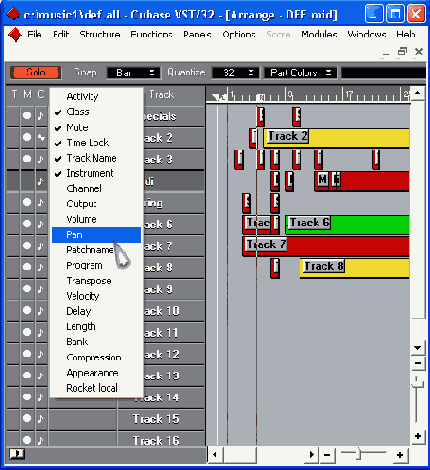430x470 pixels.
Task: Click horizontal zoom-in plus icon
Action: pos(400,455)
